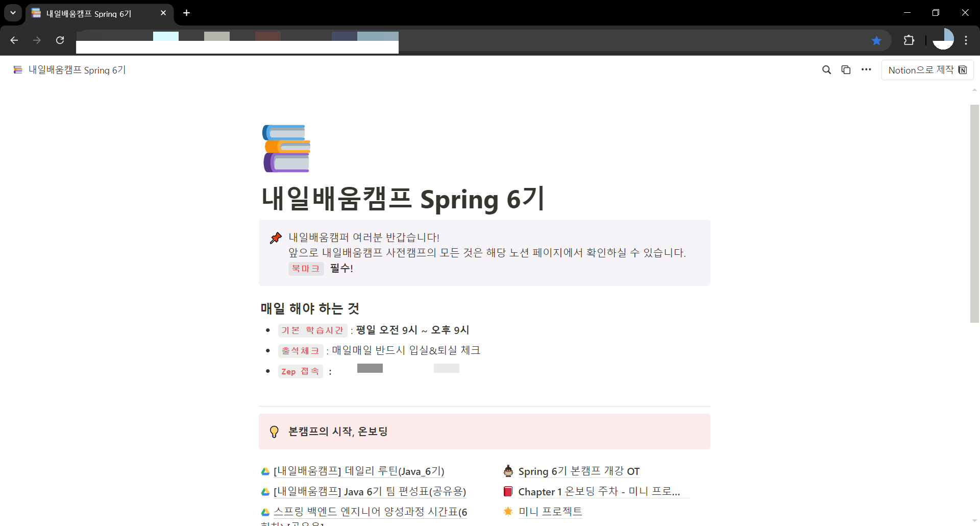Click the Notion duplicate page icon
This screenshot has height=526, width=980.
pyautogui.click(x=846, y=70)
